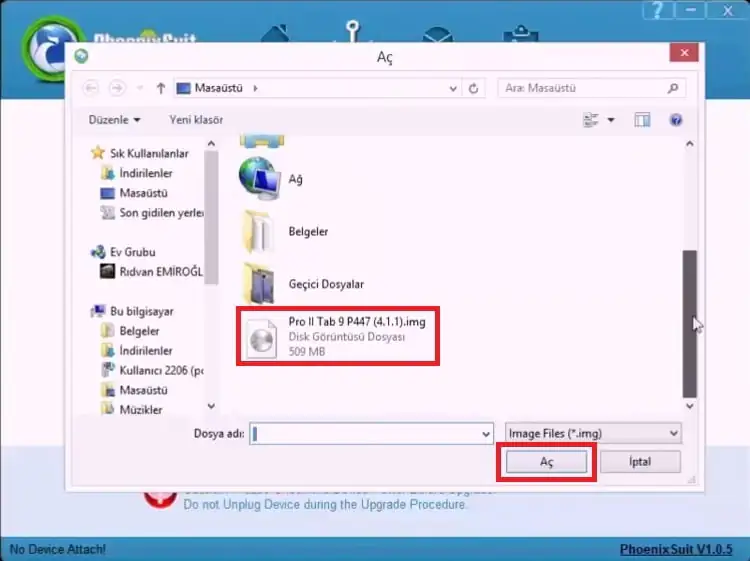The height and width of the screenshot is (561, 750).
Task: Open the Düzenle organize menu
Action: (114, 120)
